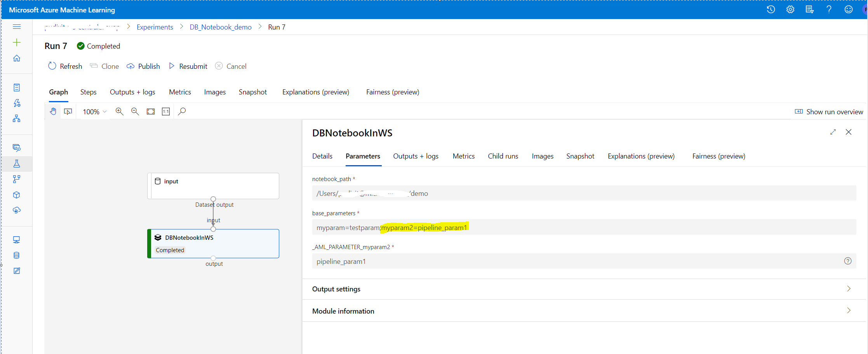868x354 pixels.
Task: Open the 100% zoom level dropdown
Action: tap(94, 112)
